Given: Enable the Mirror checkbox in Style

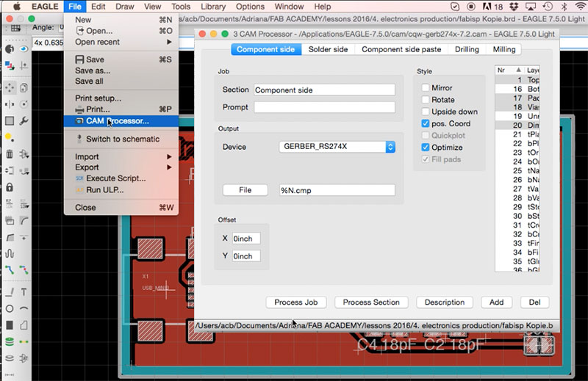Looking at the screenshot, I should (x=426, y=87).
